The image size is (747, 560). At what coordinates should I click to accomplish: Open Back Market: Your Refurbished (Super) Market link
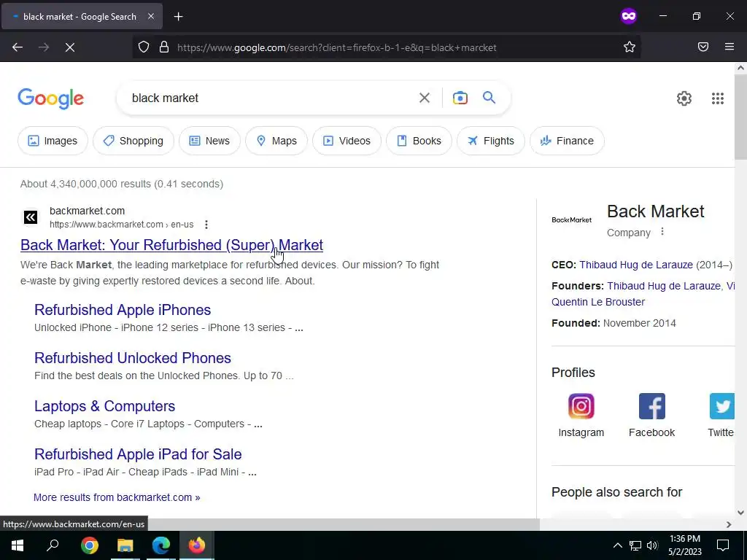coord(171,245)
